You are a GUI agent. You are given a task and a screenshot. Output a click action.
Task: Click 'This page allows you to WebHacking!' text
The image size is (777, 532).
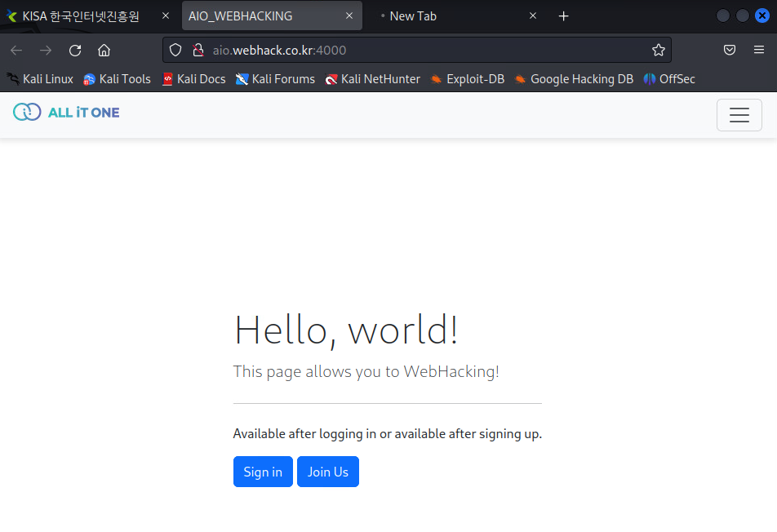pos(366,371)
